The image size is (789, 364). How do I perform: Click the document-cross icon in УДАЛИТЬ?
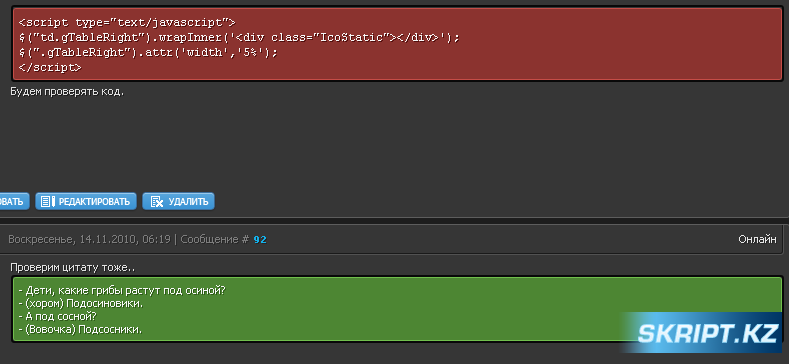point(156,201)
